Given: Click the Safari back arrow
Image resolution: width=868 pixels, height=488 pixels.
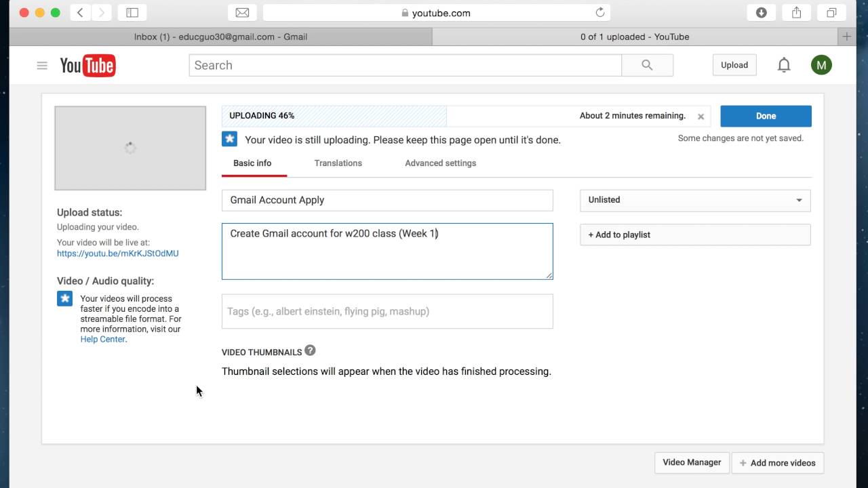Looking at the screenshot, I should (x=80, y=13).
